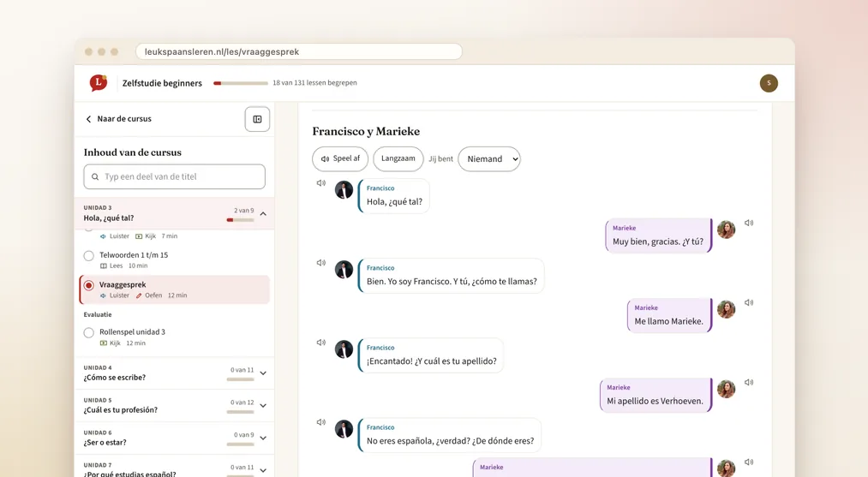Click the "Jij bent" label
Viewport: 868px width, 477px height.
[x=440, y=159]
